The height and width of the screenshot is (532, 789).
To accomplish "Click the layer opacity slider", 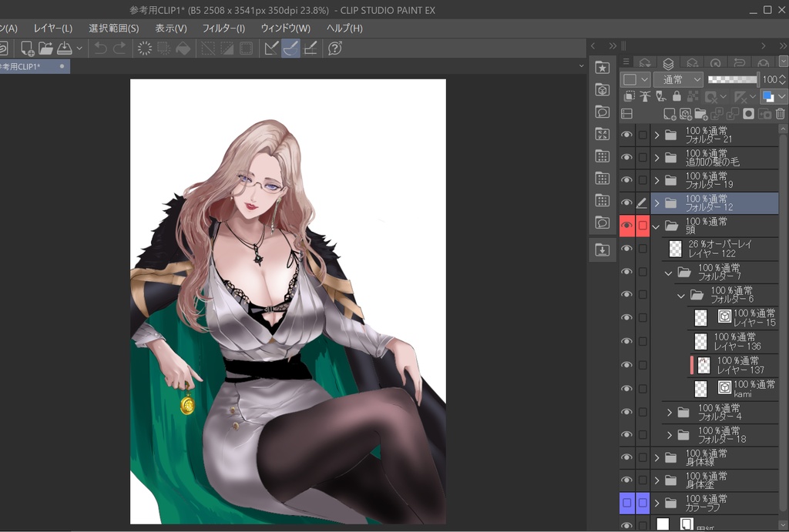I will point(732,79).
